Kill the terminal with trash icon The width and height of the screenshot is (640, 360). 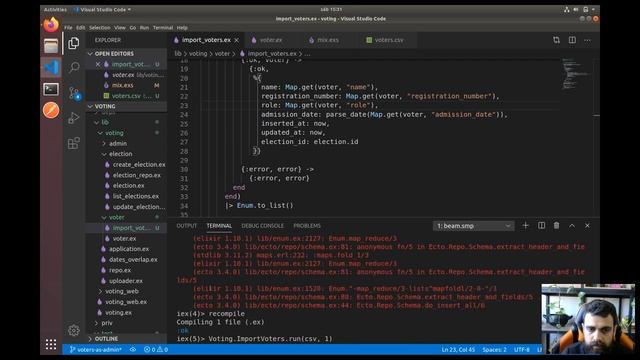[x=556, y=225]
